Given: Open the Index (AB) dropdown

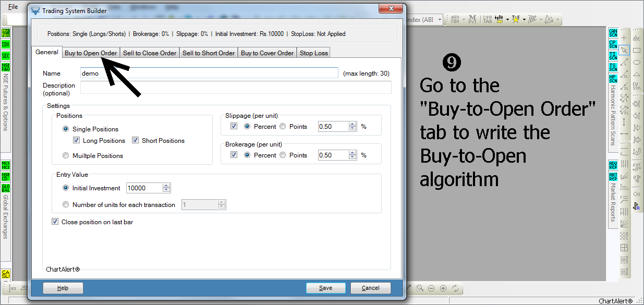Looking at the screenshot, I should coord(440,20).
